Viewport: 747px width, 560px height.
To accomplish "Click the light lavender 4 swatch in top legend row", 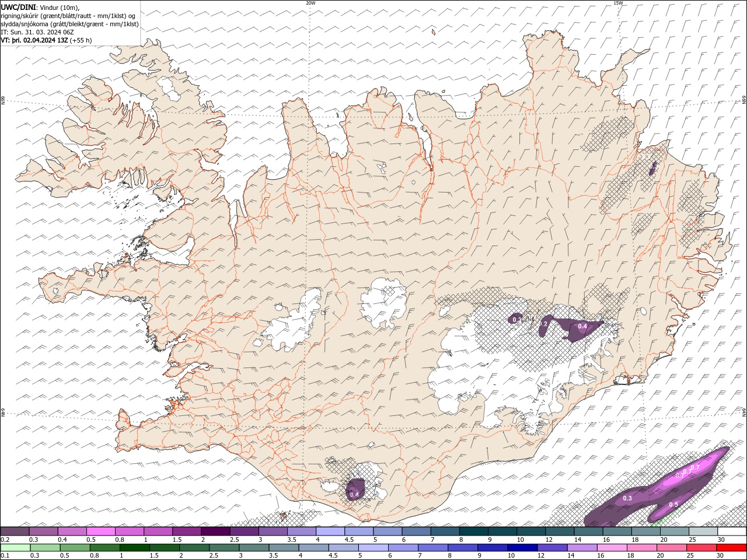I will click(x=330, y=531).
